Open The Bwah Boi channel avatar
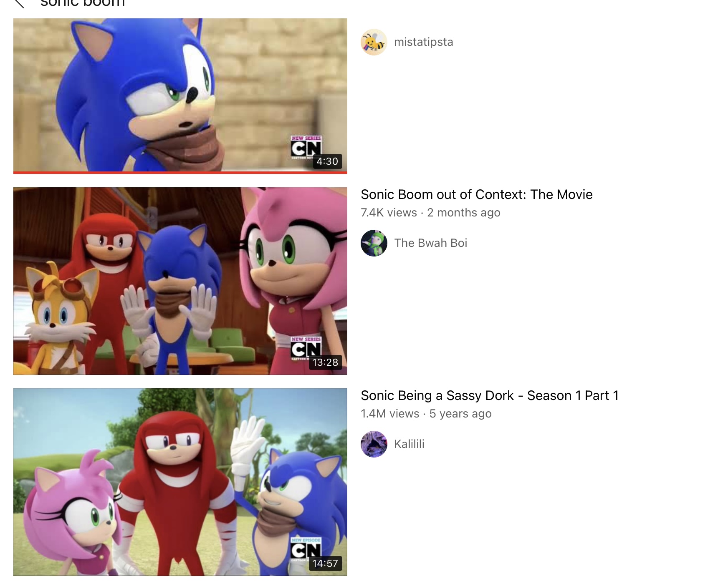 click(374, 243)
